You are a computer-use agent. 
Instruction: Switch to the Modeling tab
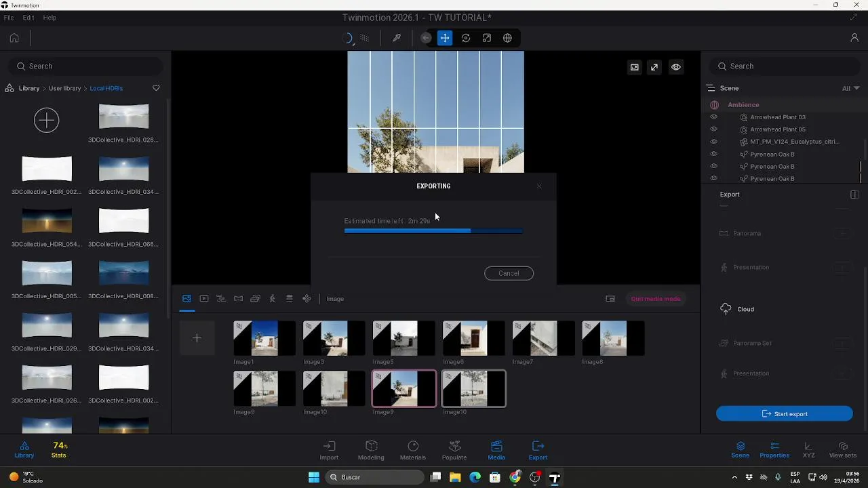(x=371, y=450)
